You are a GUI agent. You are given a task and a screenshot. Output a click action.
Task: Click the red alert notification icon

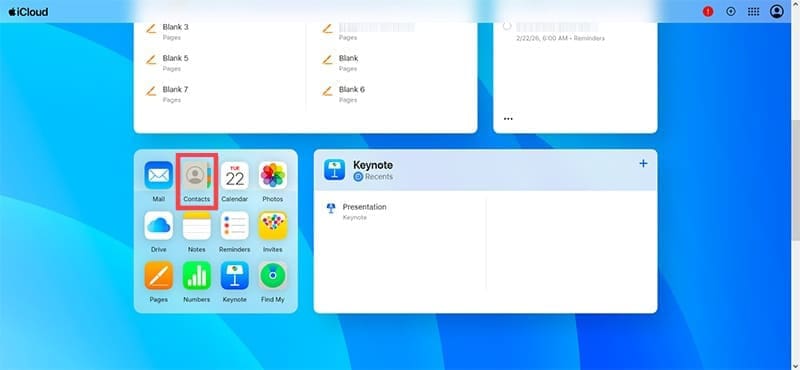pyautogui.click(x=708, y=12)
